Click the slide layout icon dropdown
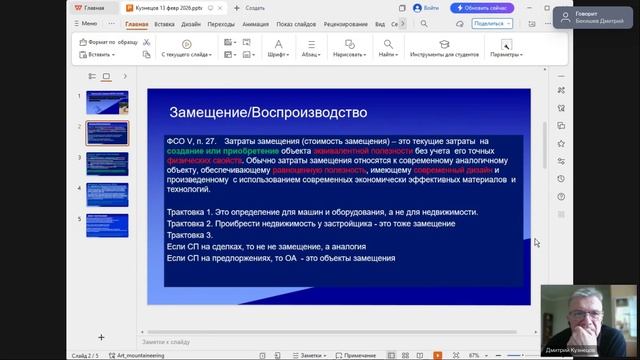The image size is (640, 360). pyautogui.click(x=230, y=54)
